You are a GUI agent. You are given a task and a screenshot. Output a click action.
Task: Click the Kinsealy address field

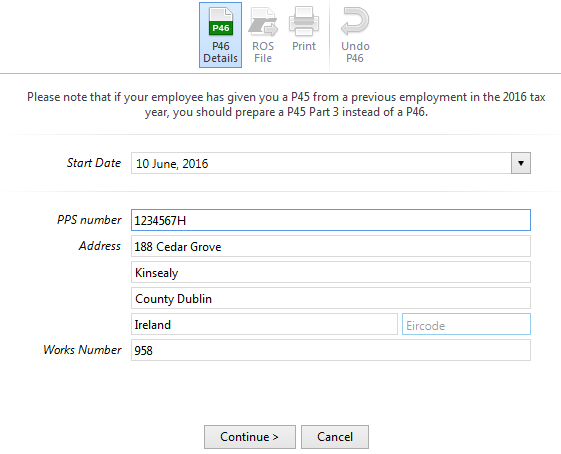coord(331,272)
